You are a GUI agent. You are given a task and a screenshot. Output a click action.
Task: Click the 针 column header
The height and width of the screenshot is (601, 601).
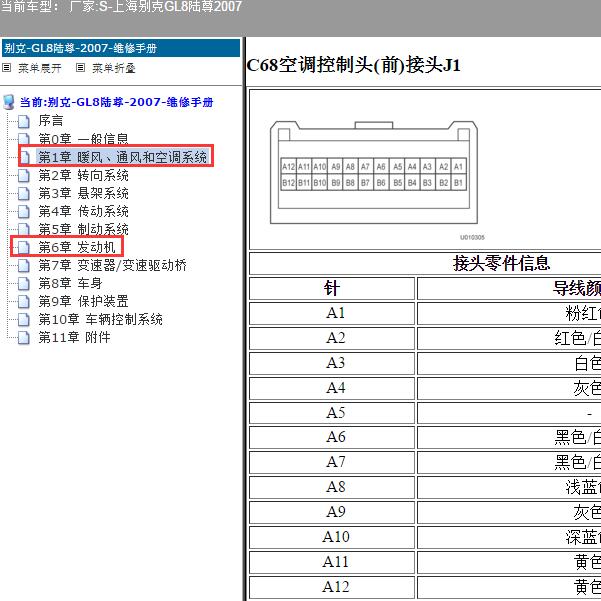[332, 288]
